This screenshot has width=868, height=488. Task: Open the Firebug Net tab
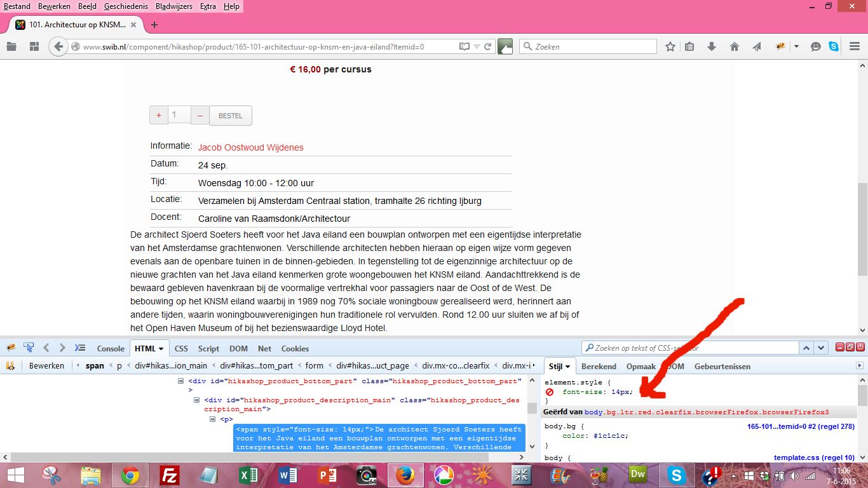(264, 348)
